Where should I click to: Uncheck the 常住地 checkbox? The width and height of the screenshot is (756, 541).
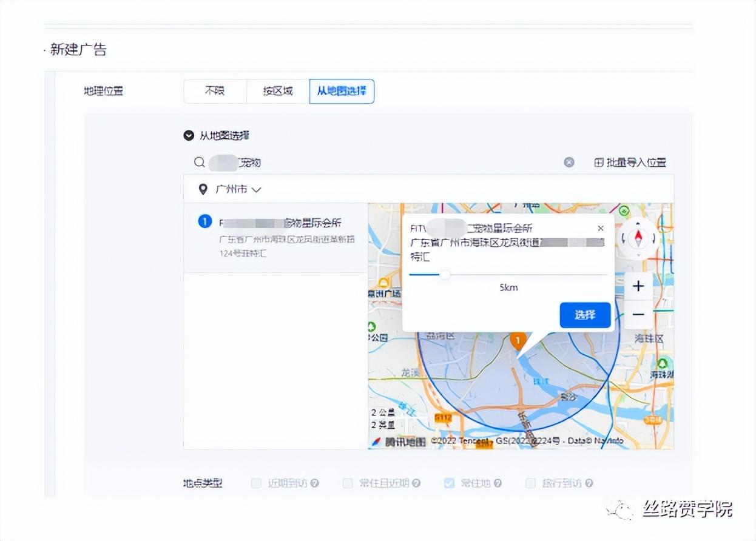point(449,483)
